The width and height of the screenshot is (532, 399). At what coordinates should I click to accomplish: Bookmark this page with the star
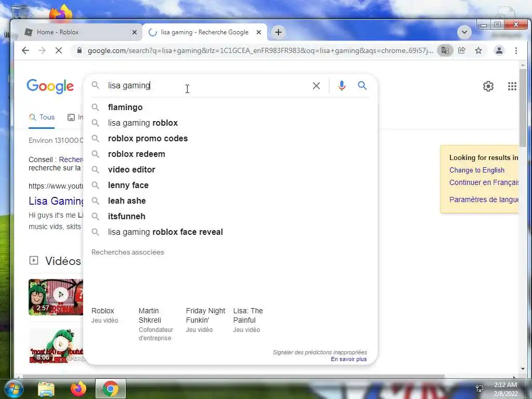478,50
